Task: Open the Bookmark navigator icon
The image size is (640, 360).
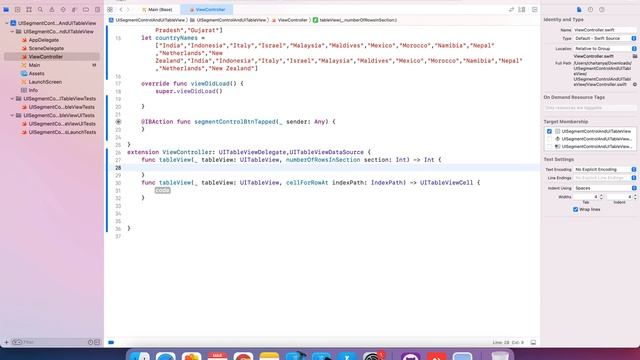Action: coord(29,9)
